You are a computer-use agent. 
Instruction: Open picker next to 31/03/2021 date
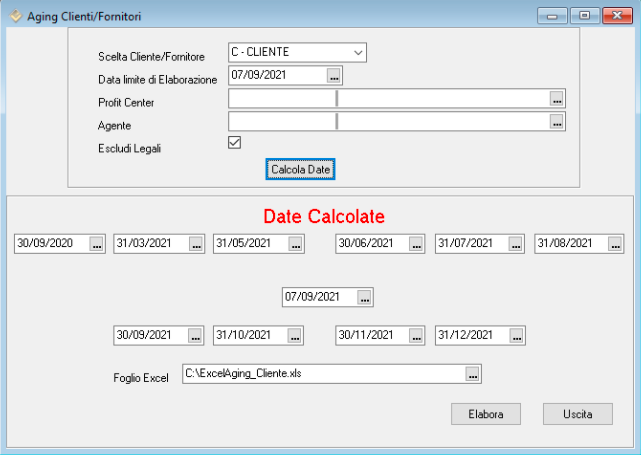point(196,243)
